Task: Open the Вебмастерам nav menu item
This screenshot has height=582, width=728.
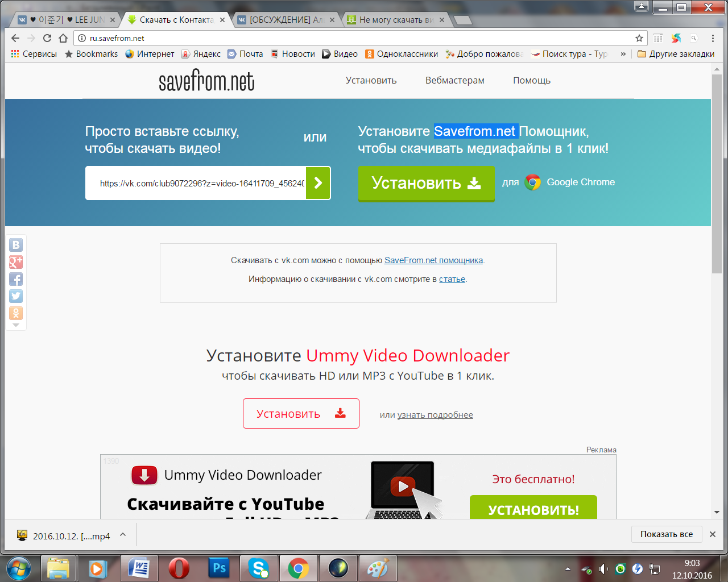Action: [455, 81]
